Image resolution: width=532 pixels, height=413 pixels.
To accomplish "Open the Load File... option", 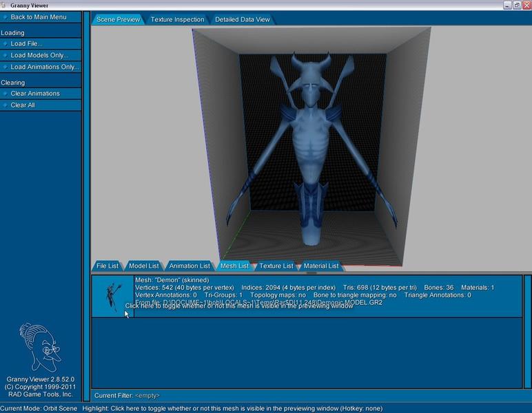I will point(41,43).
